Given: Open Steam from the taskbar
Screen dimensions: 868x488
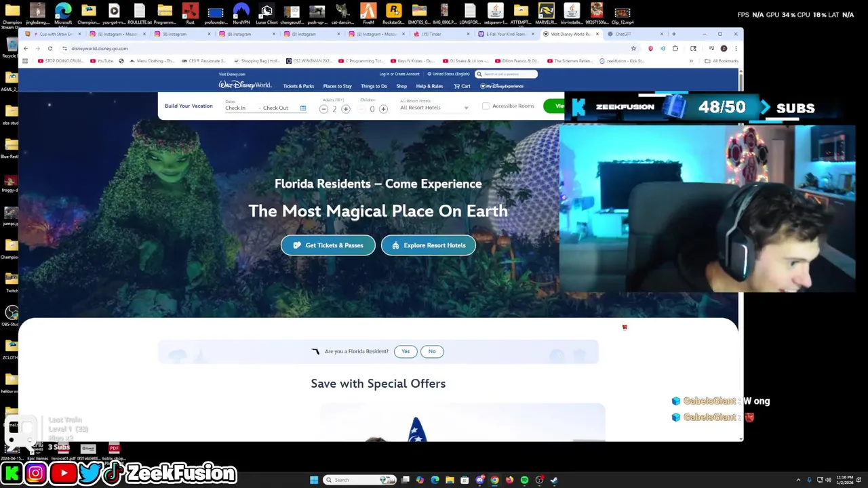Looking at the screenshot, I should [x=554, y=480].
